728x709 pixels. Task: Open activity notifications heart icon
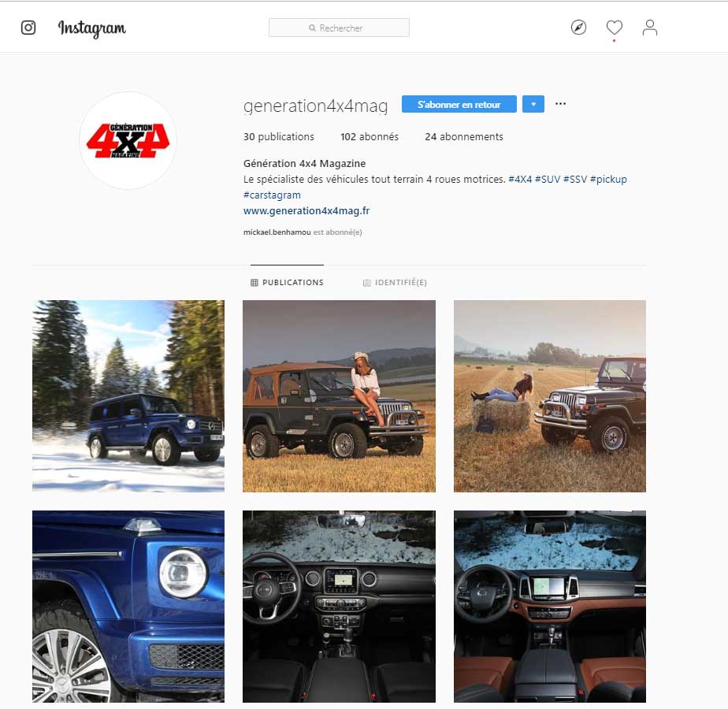coord(615,28)
